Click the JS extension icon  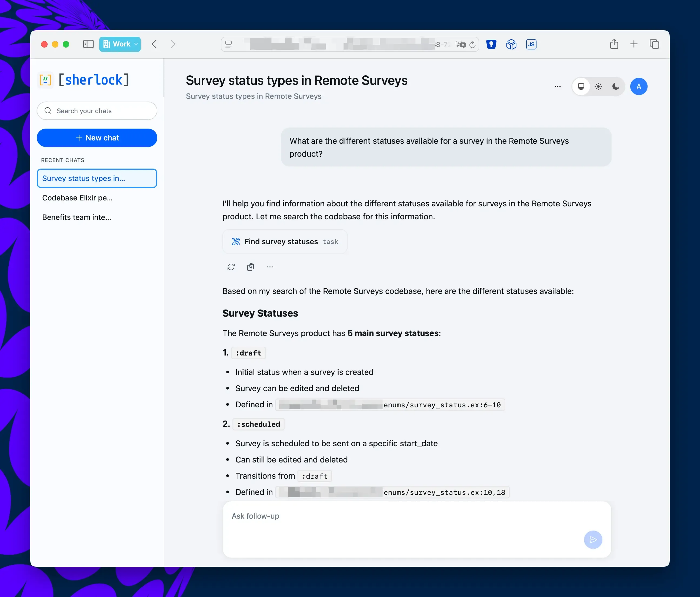[531, 44]
